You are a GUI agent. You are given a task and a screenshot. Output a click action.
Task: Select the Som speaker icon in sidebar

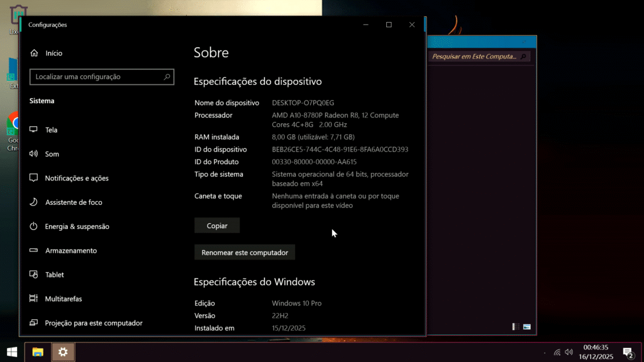click(34, 154)
